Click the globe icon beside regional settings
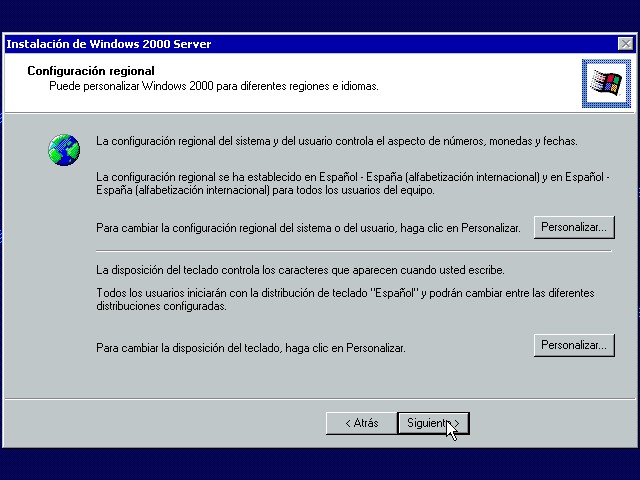 pyautogui.click(x=64, y=150)
